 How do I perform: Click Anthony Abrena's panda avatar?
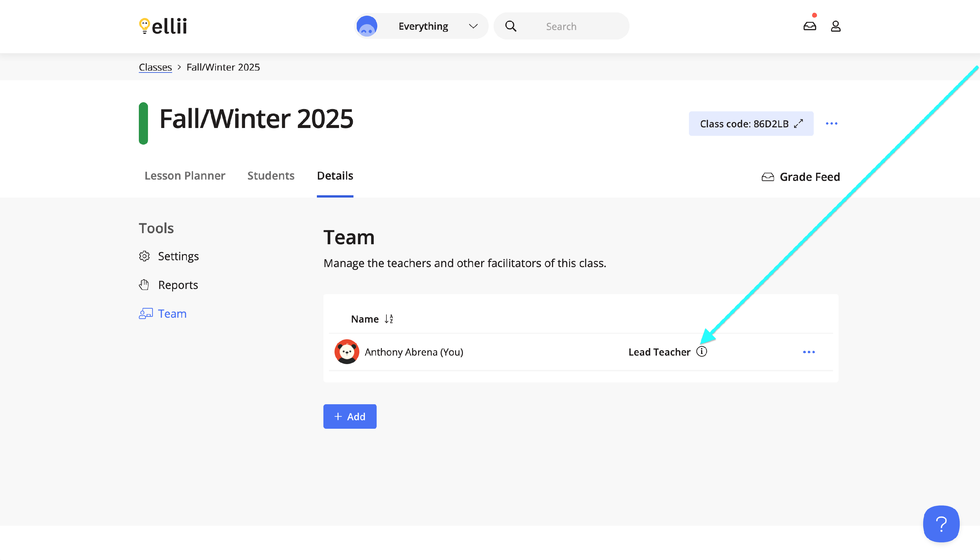coord(347,352)
